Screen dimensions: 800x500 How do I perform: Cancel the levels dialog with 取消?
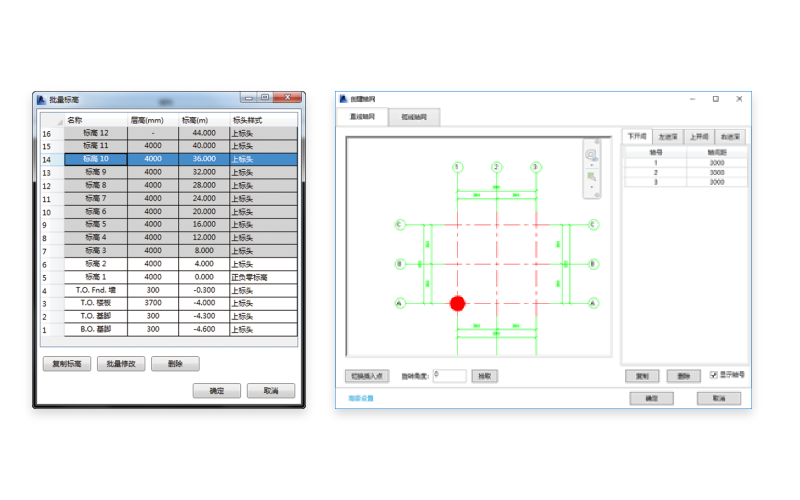[x=271, y=391]
